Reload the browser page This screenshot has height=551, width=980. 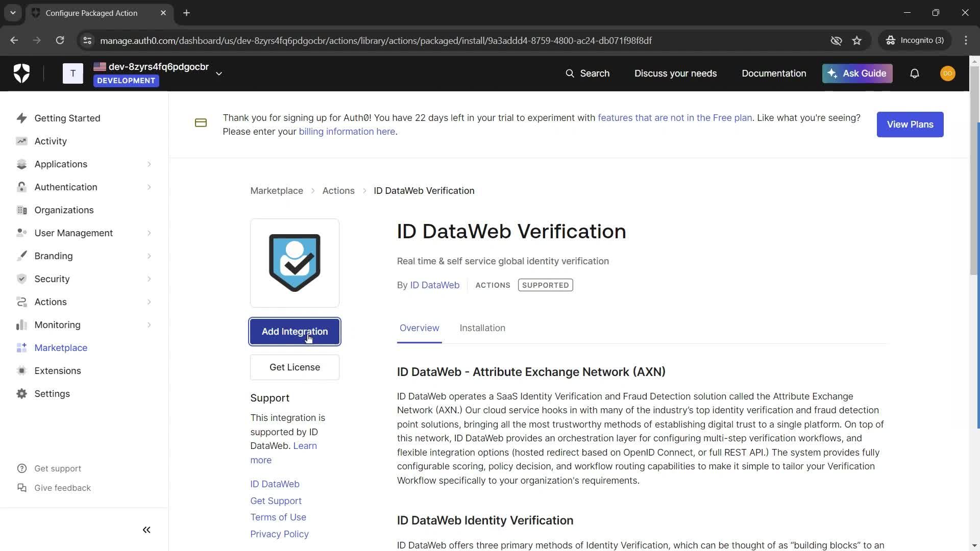pyautogui.click(x=60, y=41)
